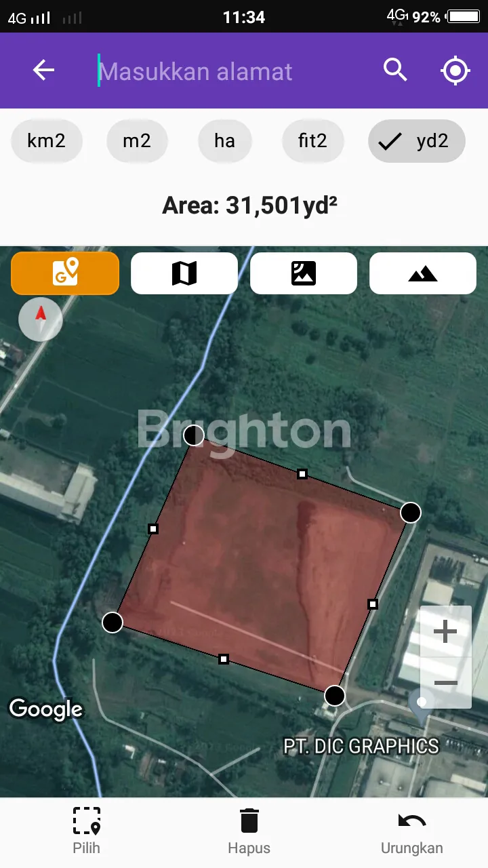Zoom out with the minus button

tap(445, 683)
